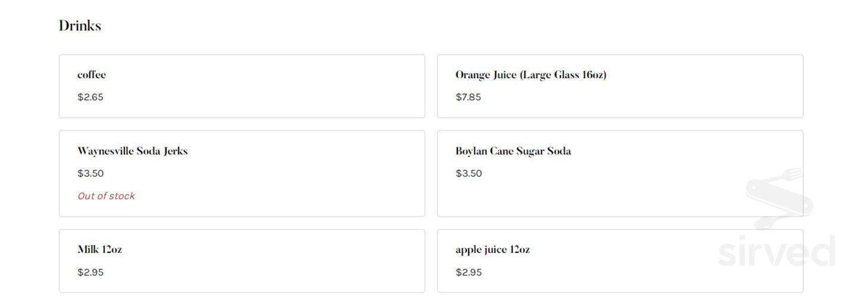
Task: Click the coffee item title
Action: [x=92, y=75]
